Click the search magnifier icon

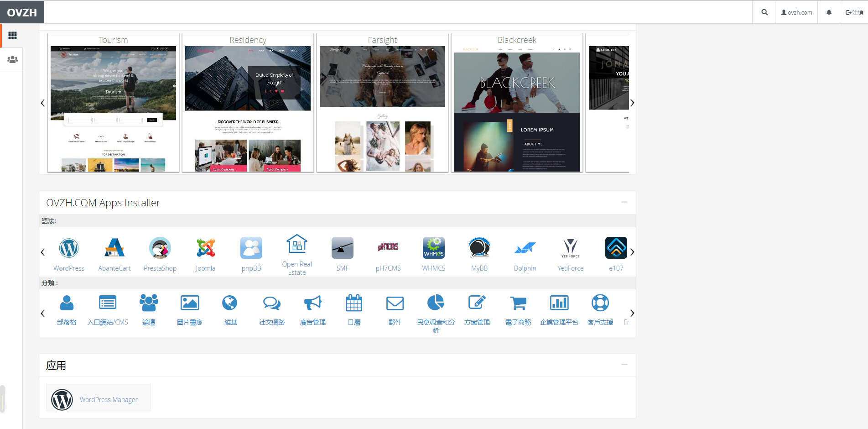764,12
